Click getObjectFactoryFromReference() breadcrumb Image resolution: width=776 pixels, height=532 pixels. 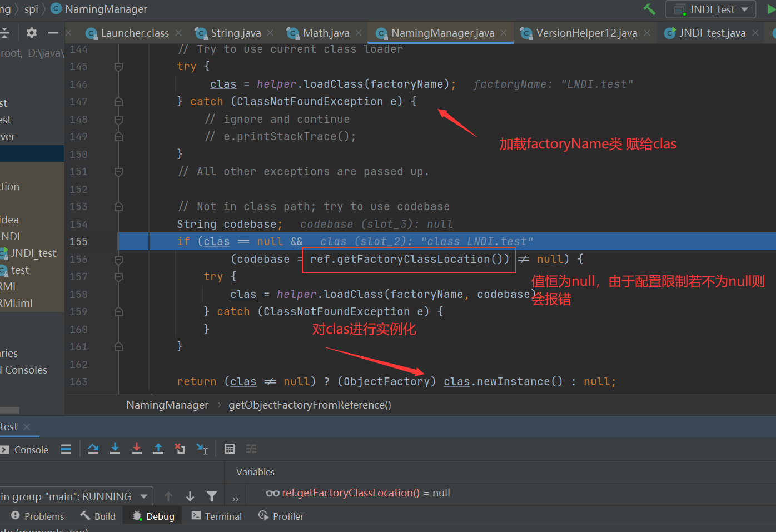310,405
